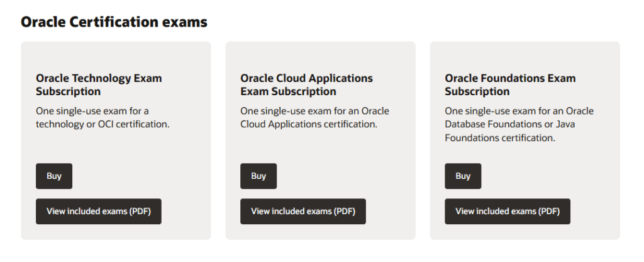Click "Cloud Applications certification" text line
This screenshot has height=262, width=644.
(308, 125)
